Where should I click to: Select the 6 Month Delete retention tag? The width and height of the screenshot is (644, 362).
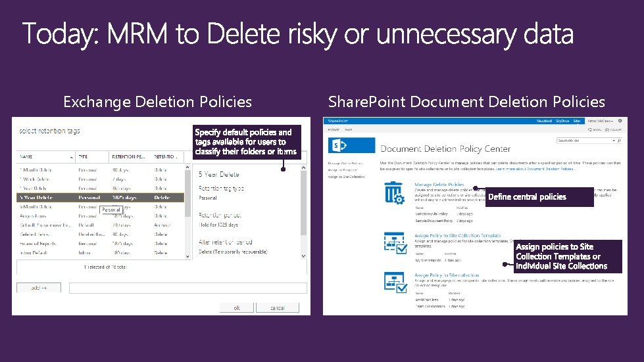(100, 207)
